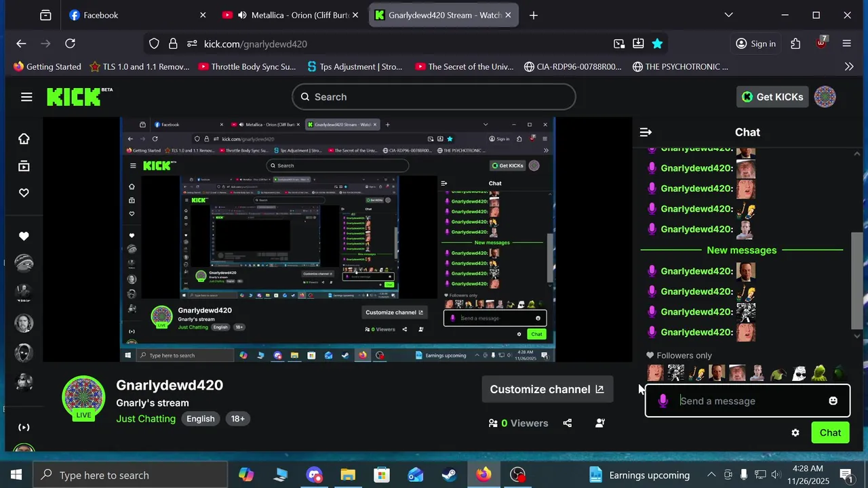Open OBS Studio from taskbar
Image resolution: width=868 pixels, height=488 pixels.
[x=517, y=475]
